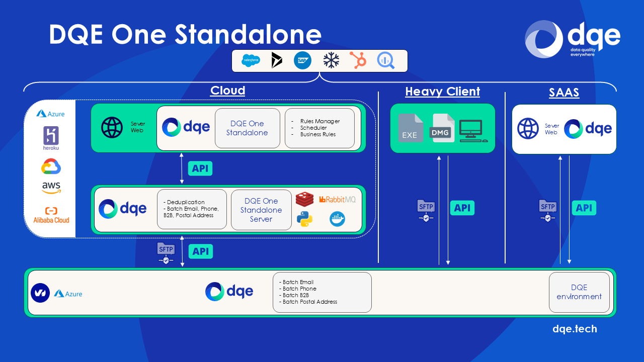This screenshot has width=644, height=362.
Task: Select the Heavy Client section heading
Action: point(443,92)
